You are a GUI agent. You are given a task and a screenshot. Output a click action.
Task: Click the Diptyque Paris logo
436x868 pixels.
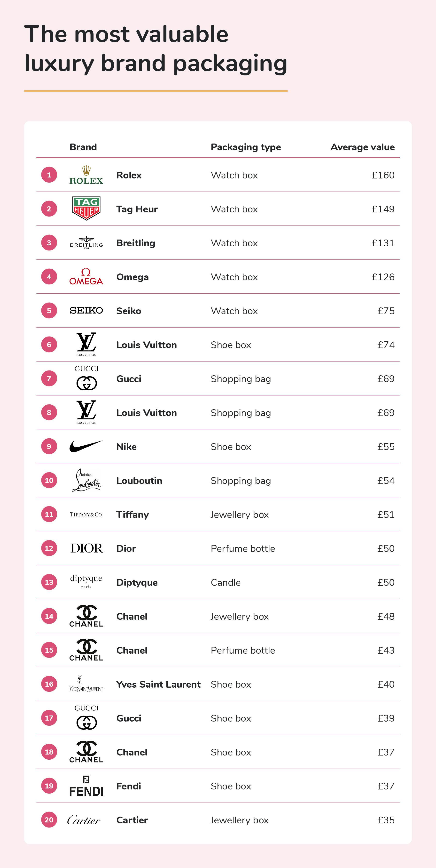point(86,582)
